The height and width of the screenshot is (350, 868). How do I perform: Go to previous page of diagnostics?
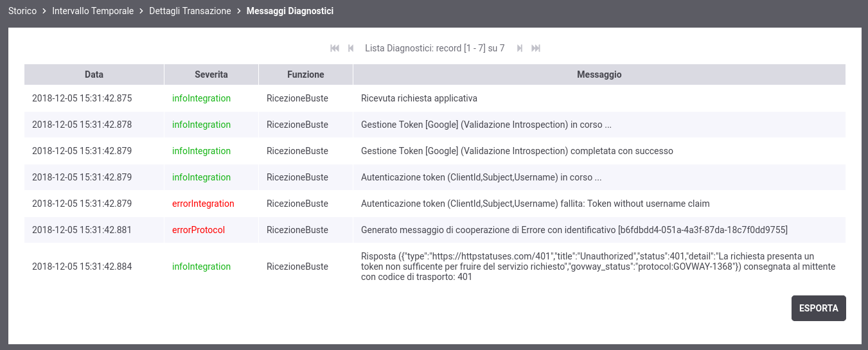pyautogui.click(x=351, y=48)
